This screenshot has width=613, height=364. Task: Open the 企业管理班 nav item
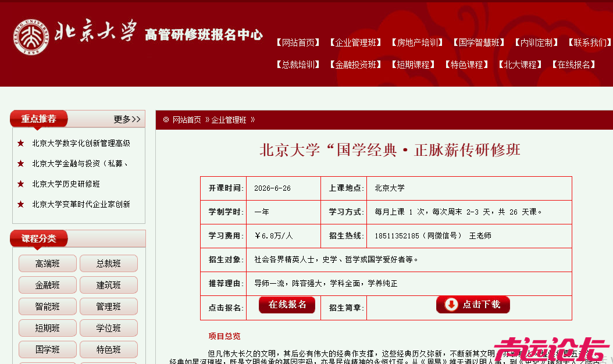pyautogui.click(x=355, y=42)
